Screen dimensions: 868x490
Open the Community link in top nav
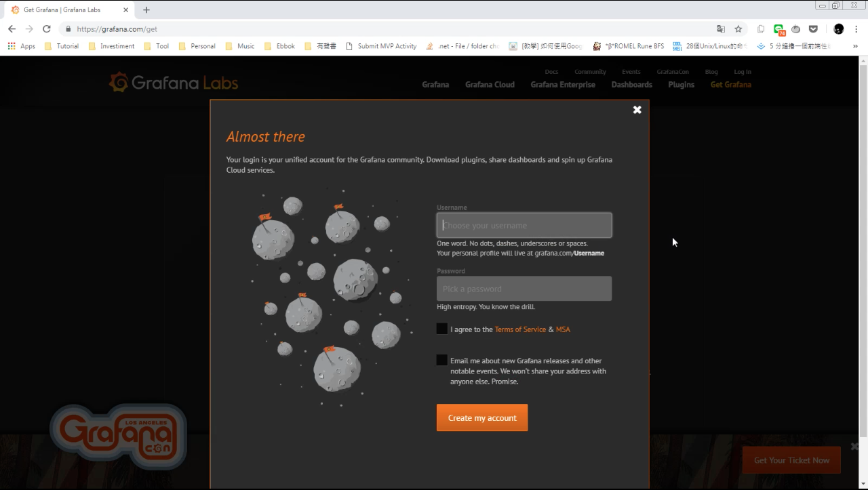590,72
